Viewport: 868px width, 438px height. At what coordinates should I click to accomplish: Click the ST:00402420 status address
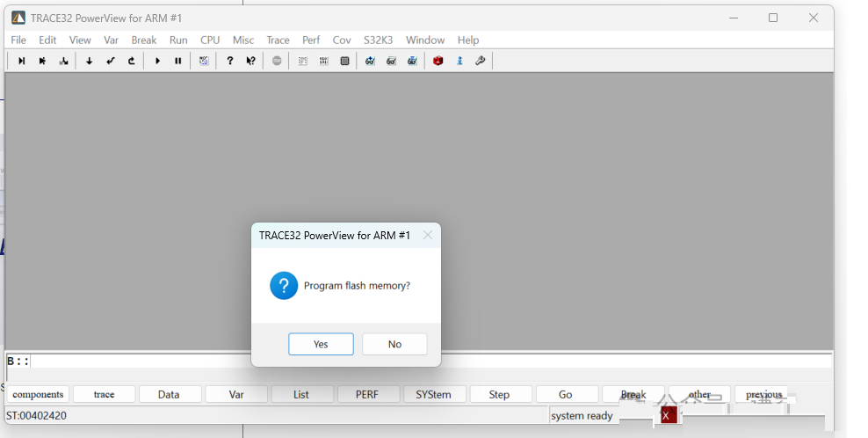36,416
